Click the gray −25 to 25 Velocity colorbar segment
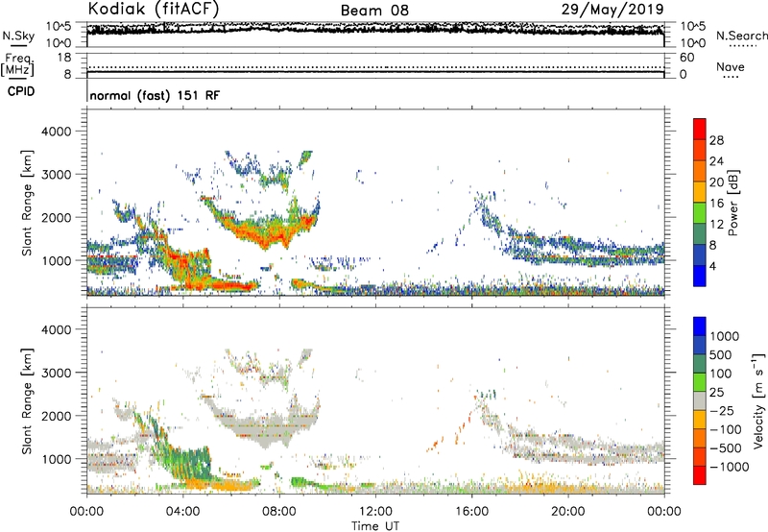This screenshot has height=532, width=768. [700, 401]
